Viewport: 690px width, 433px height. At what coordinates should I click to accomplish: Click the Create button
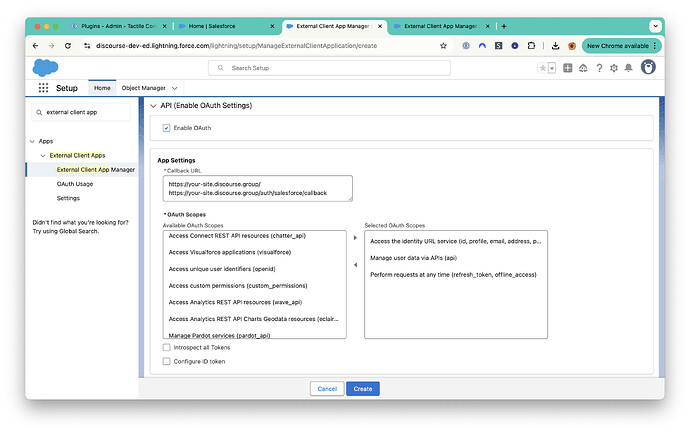click(363, 389)
